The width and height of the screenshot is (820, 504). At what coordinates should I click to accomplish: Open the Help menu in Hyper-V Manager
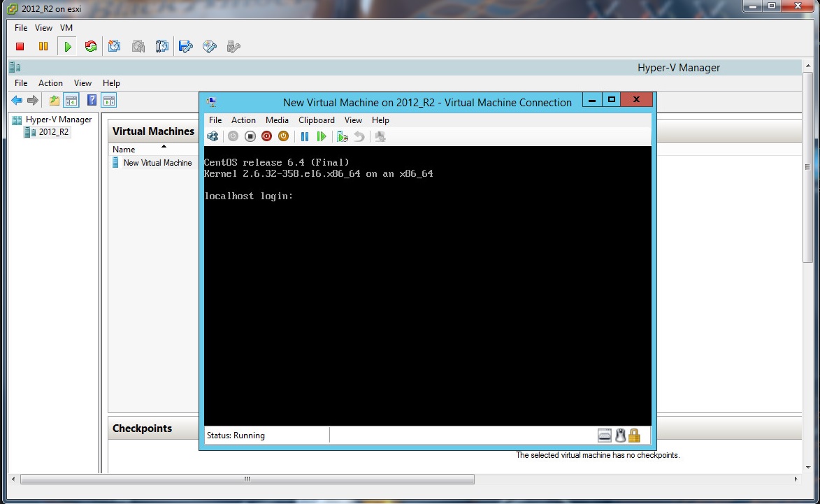tap(111, 83)
